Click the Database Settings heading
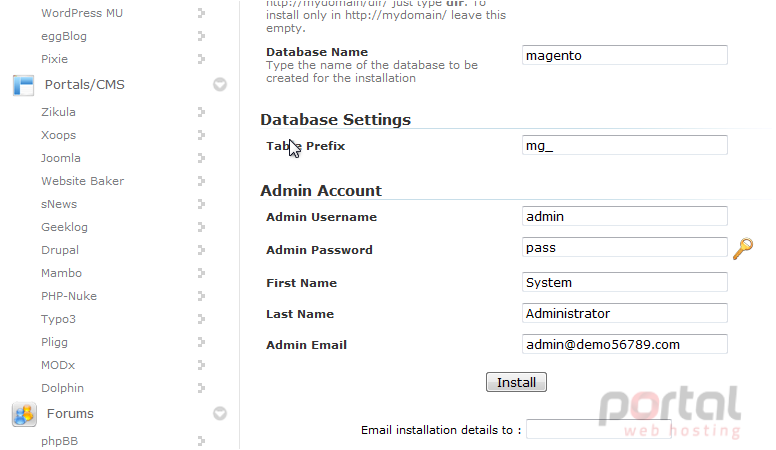 [x=336, y=119]
